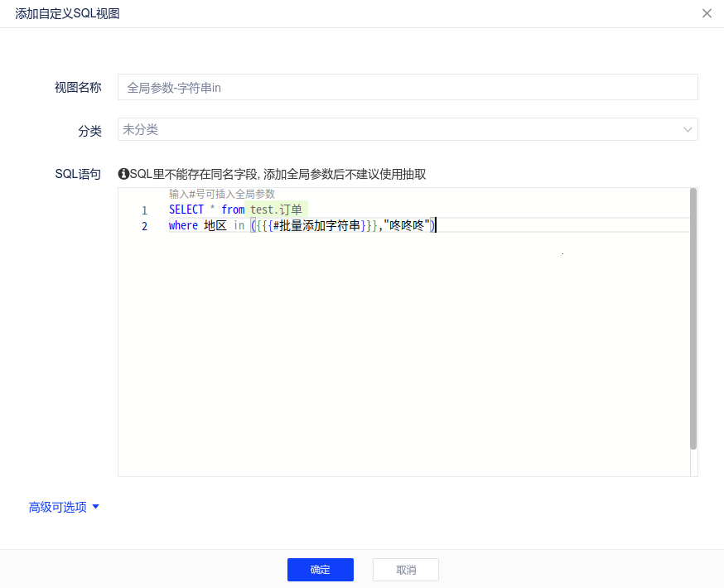Close the 添加自定义SQL视图 dialog

pos(707,13)
